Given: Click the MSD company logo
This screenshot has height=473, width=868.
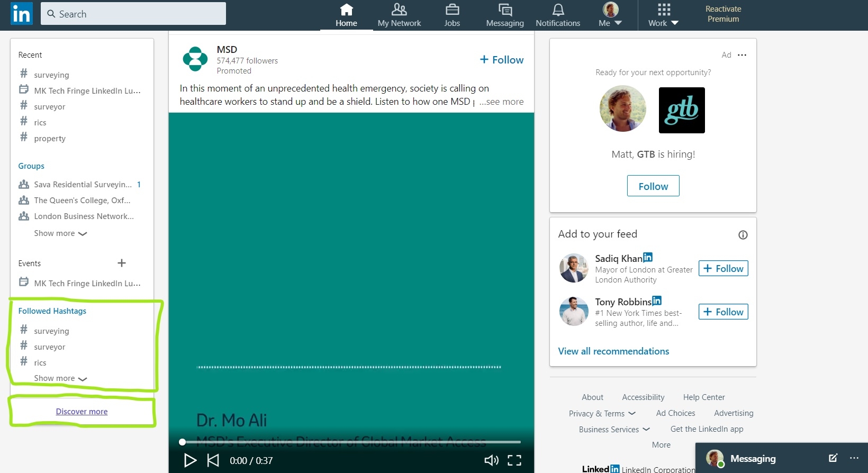Looking at the screenshot, I should [x=195, y=59].
